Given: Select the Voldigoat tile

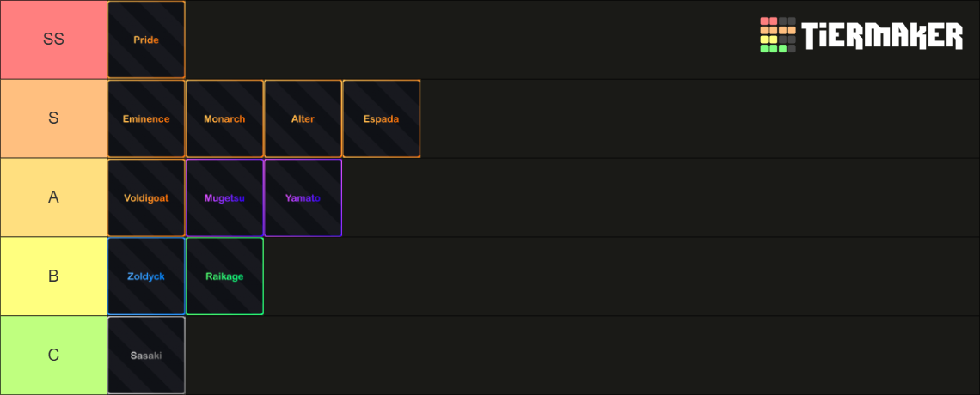Looking at the screenshot, I should pyautogui.click(x=146, y=197).
